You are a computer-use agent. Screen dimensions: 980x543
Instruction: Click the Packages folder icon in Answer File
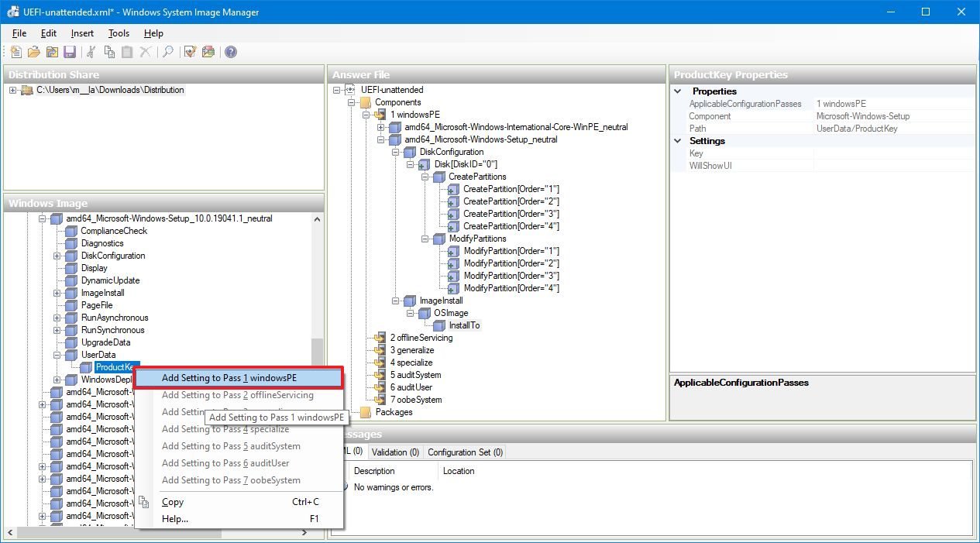click(x=366, y=412)
